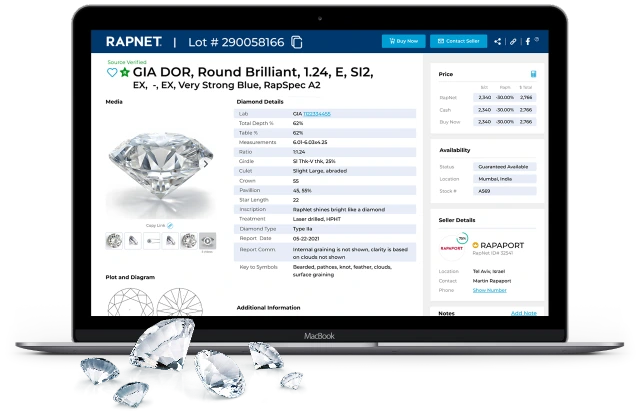Open the video thumbnail with the eye icon
The width and height of the screenshot is (641, 411).
[208, 241]
